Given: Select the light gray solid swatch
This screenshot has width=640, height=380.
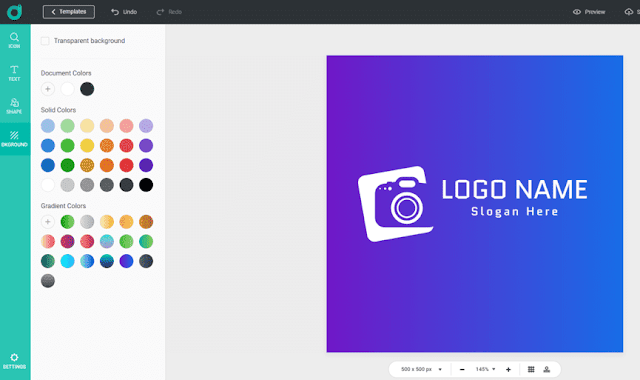Looking at the screenshot, I should point(67,185).
